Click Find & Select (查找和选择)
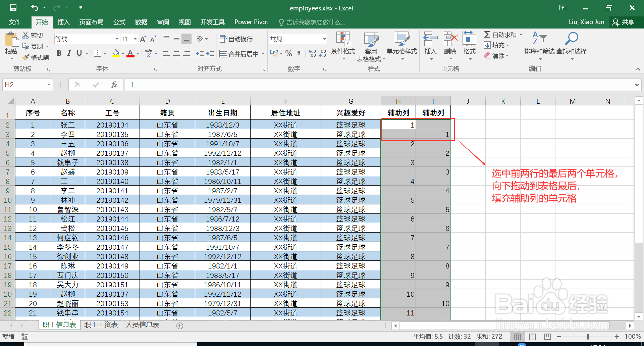644x346 pixels. tap(572, 47)
